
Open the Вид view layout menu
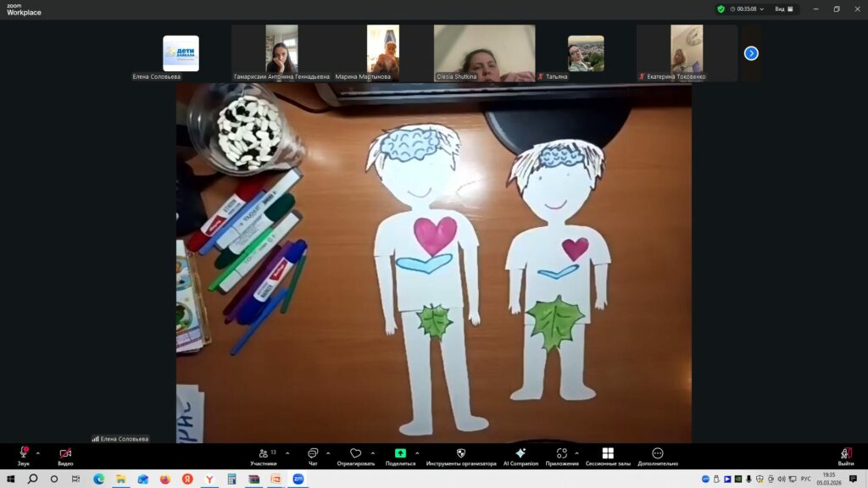(x=784, y=9)
